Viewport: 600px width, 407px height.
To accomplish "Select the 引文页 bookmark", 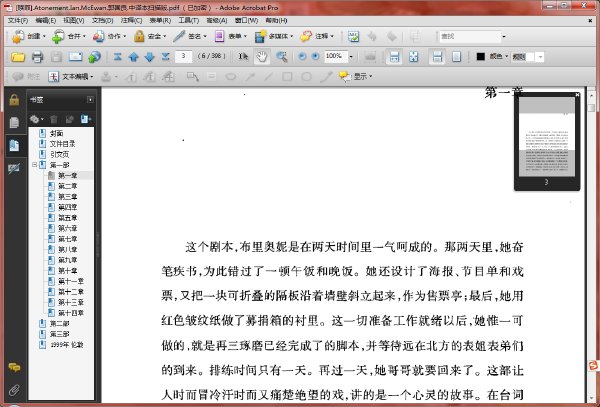I will pos(59,155).
